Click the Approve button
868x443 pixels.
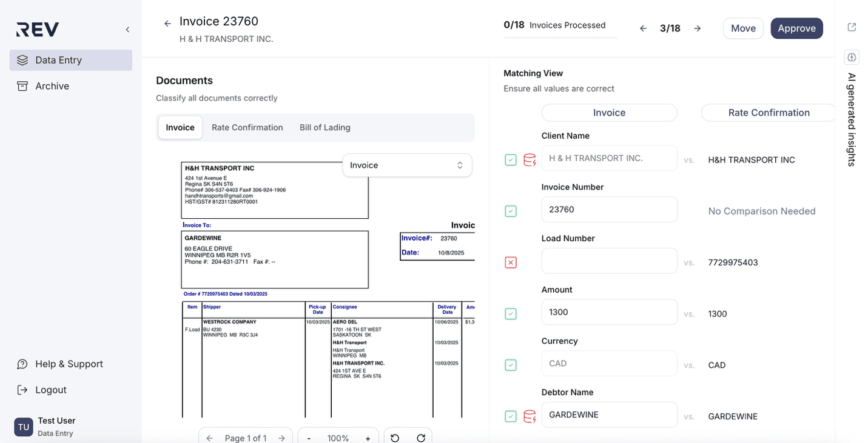coord(796,28)
